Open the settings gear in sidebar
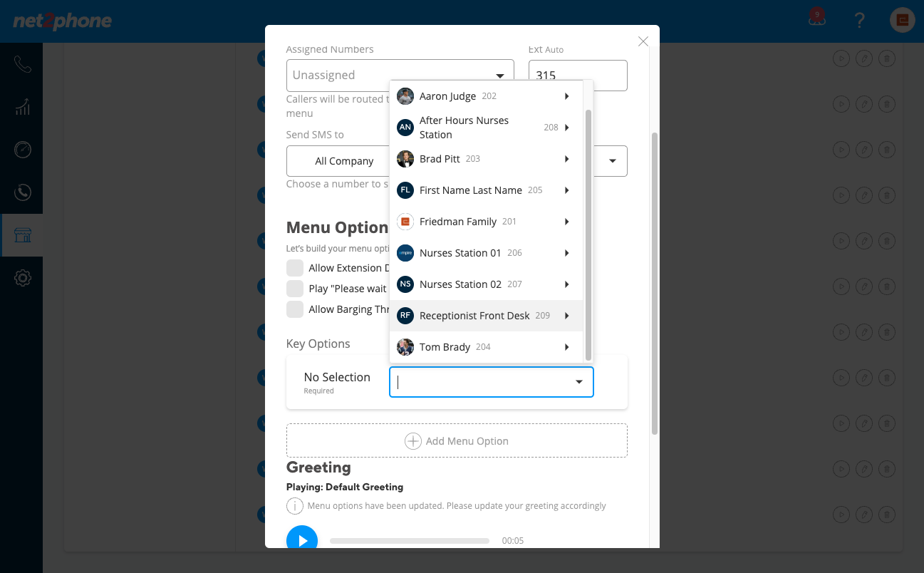 coord(22,278)
